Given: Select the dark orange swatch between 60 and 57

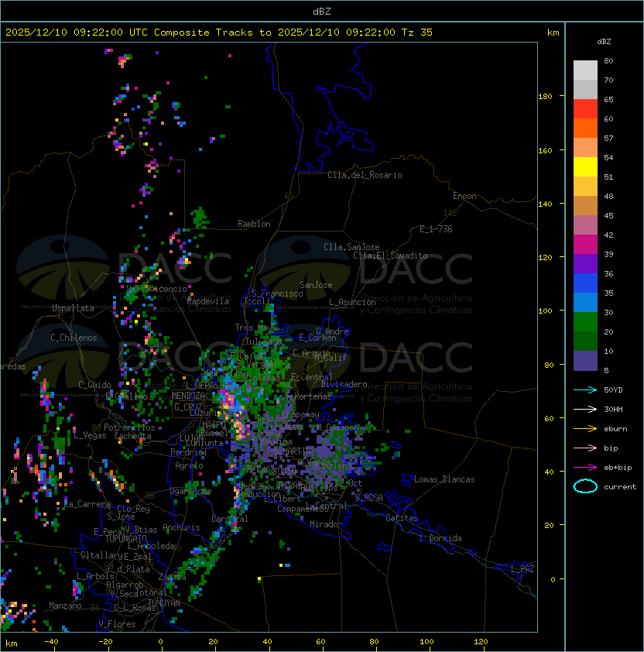Looking at the screenshot, I should click(585, 128).
